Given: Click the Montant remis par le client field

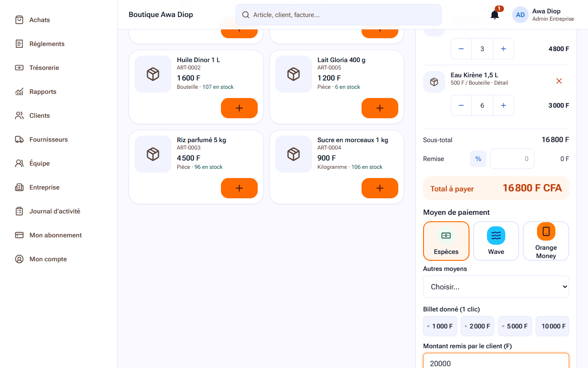Looking at the screenshot, I should 496,361.
